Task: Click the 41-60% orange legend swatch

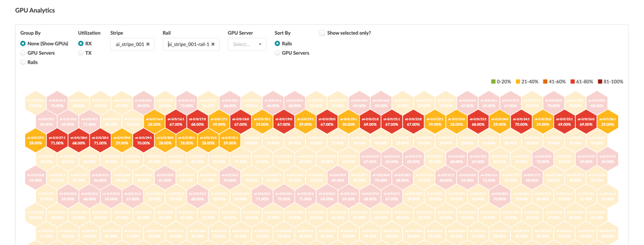Action: [x=545, y=82]
